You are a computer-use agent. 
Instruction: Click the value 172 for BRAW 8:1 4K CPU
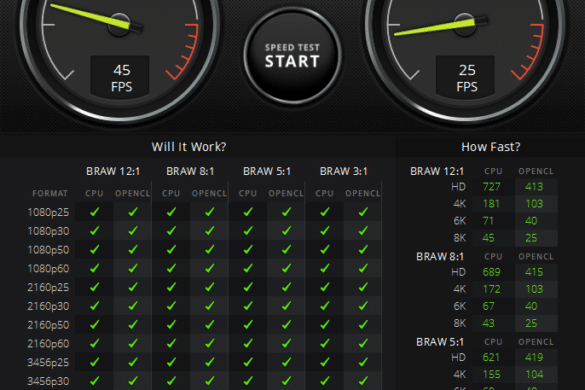491,289
